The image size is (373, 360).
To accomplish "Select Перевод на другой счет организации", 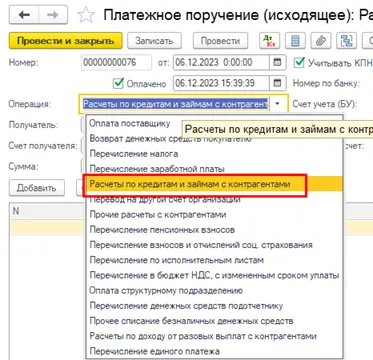I will tap(215, 199).
